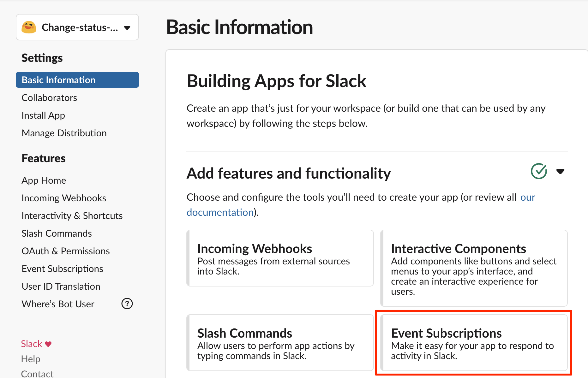Collapse Add features and functionality section
Image resolution: width=588 pixels, height=378 pixels.
(560, 171)
